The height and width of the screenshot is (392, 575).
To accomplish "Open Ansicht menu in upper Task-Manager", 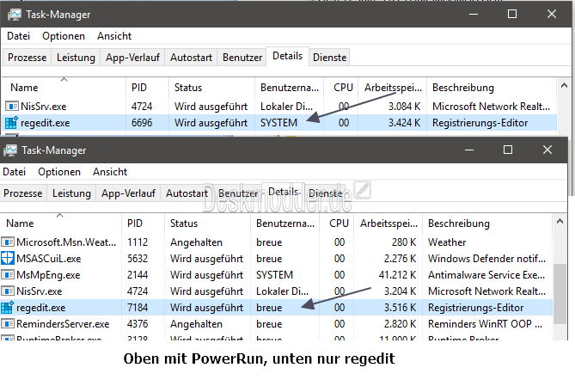I will [x=114, y=36].
